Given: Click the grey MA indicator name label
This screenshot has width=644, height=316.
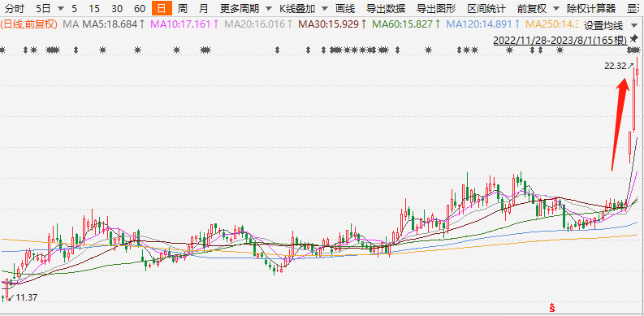Looking at the screenshot, I should (71, 24).
